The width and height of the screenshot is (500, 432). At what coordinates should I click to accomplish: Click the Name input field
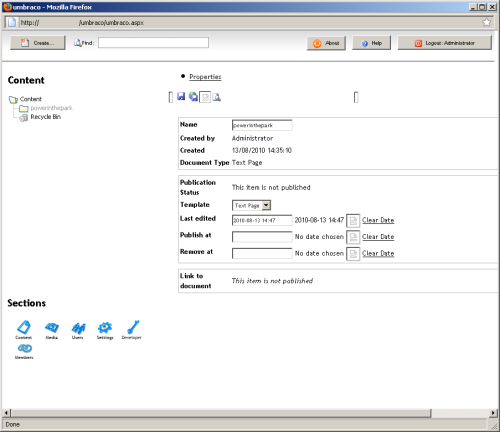pyautogui.click(x=262, y=125)
